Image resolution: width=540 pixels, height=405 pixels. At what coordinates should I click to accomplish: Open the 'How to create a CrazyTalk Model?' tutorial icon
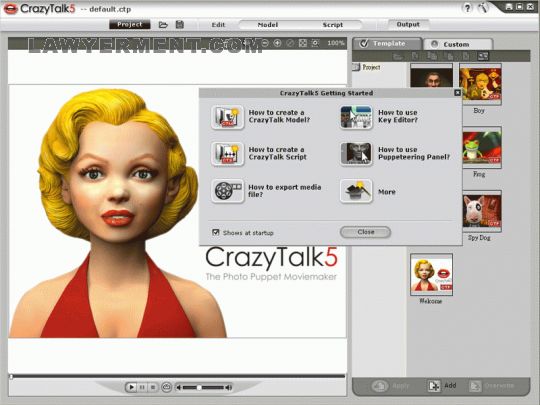227,117
